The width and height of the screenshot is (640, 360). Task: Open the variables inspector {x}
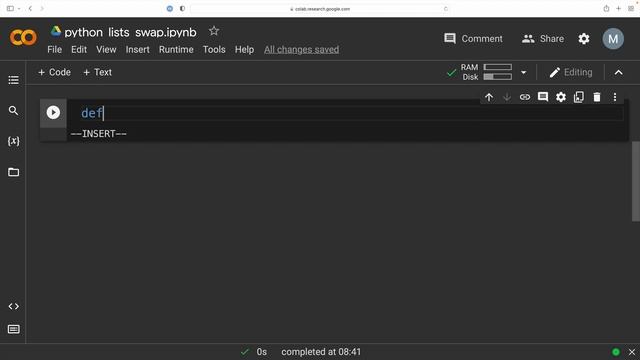(13, 141)
